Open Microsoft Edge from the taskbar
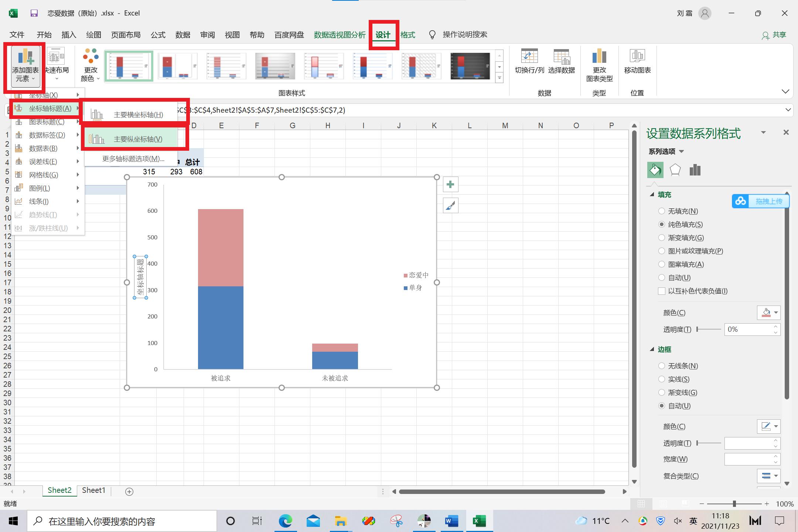This screenshot has width=798, height=532. click(285, 521)
